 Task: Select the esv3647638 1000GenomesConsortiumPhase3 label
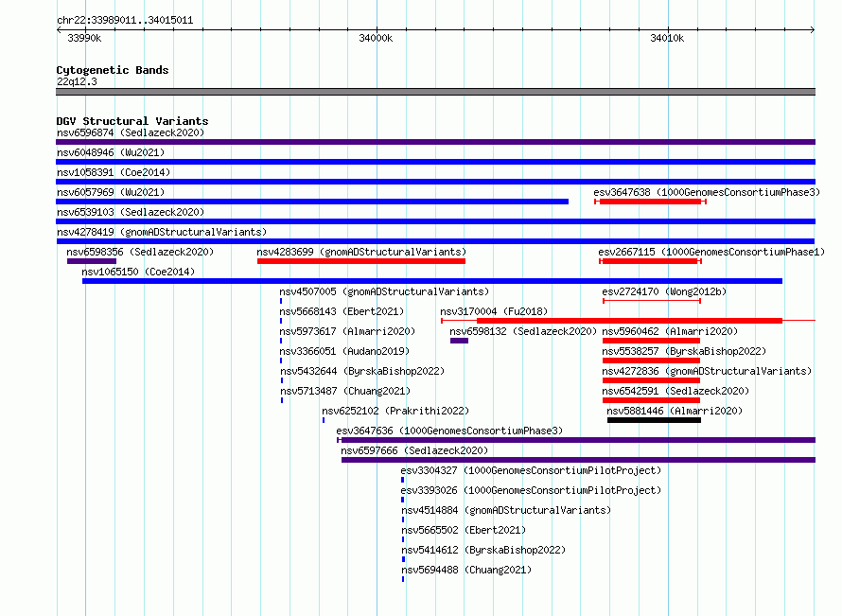point(707,192)
